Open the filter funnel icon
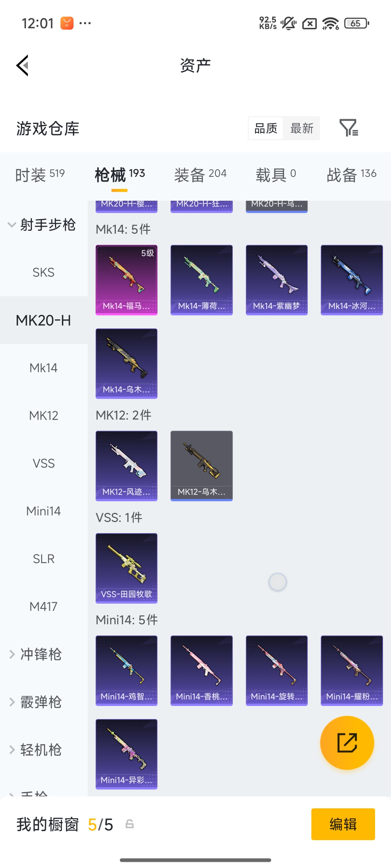Viewport: 391px width, 868px height. pyautogui.click(x=349, y=128)
